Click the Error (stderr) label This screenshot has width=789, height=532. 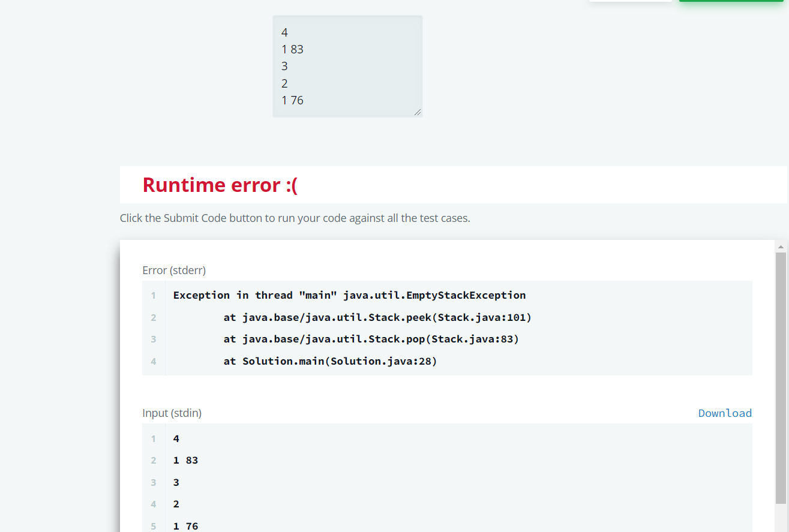tap(174, 270)
